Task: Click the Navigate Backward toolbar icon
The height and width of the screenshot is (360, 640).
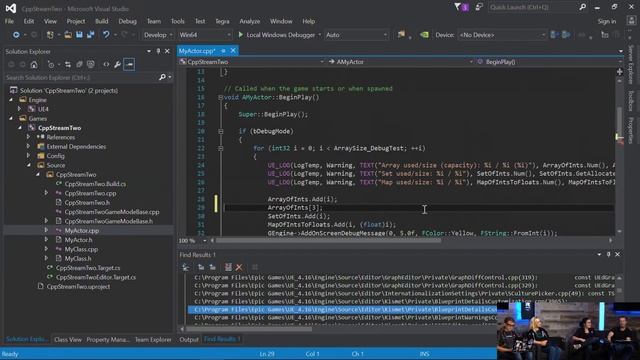Action: click(16, 35)
